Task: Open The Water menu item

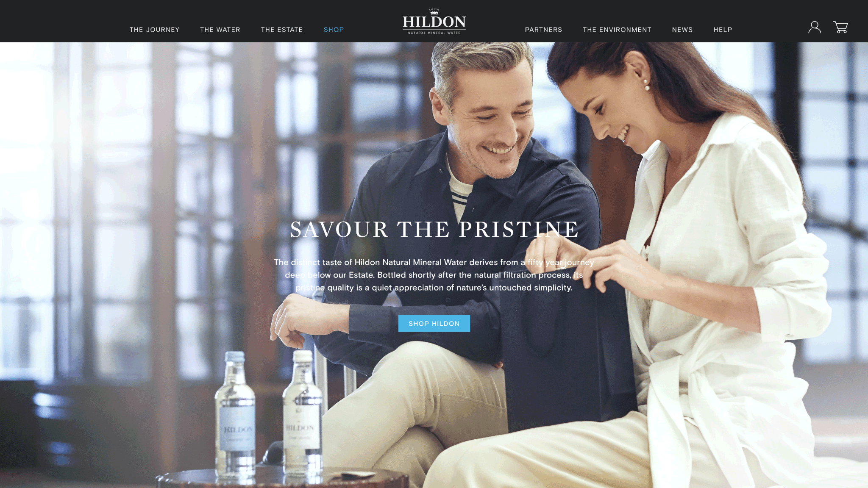Action: [220, 30]
